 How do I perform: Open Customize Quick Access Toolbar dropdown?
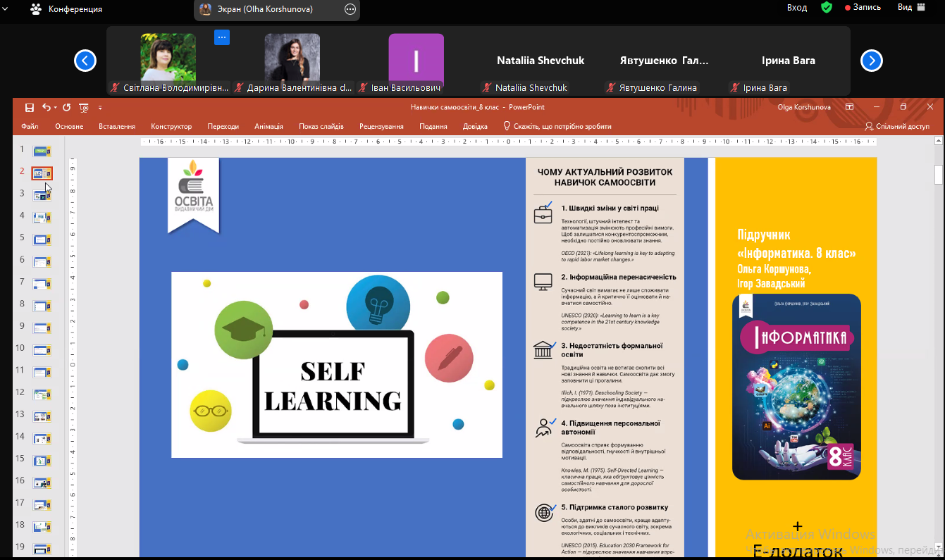pos(100,108)
